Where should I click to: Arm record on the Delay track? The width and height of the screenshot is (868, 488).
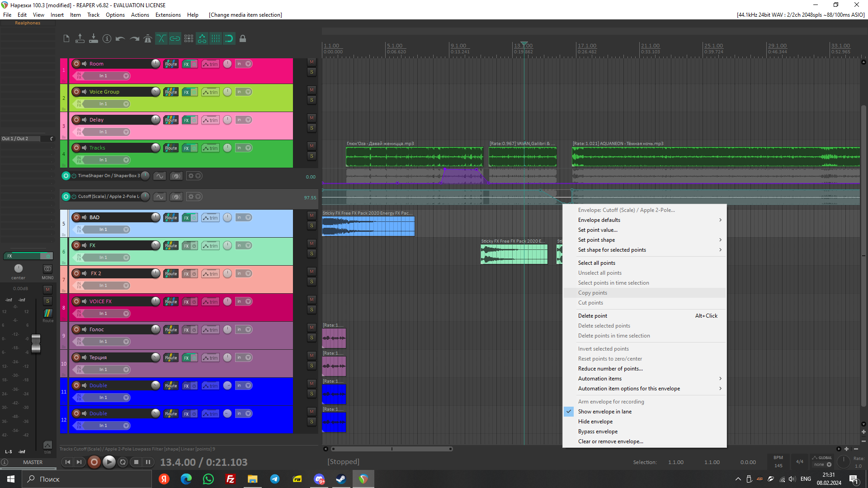coord(76,120)
